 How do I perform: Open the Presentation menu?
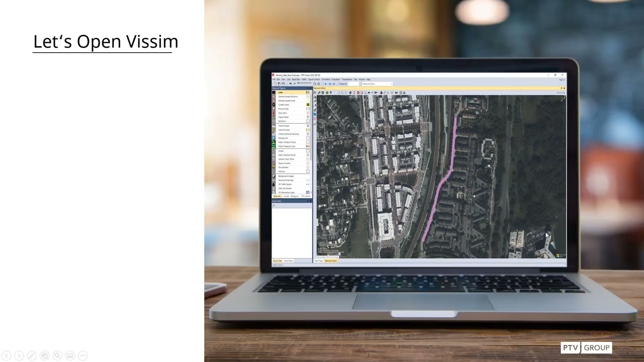click(347, 79)
